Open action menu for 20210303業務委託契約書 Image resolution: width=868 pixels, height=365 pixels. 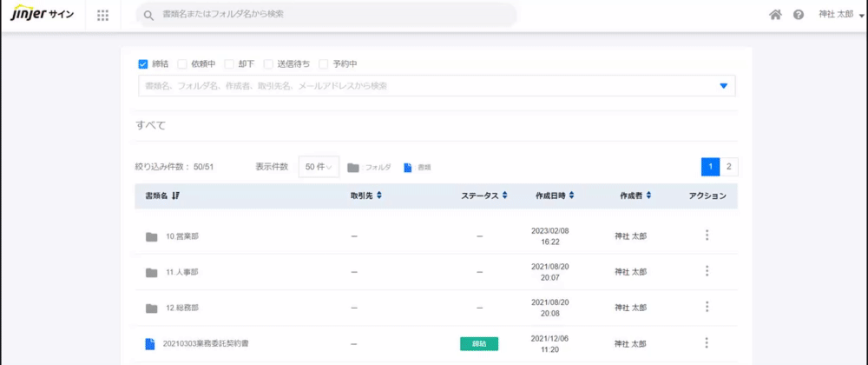click(x=707, y=343)
